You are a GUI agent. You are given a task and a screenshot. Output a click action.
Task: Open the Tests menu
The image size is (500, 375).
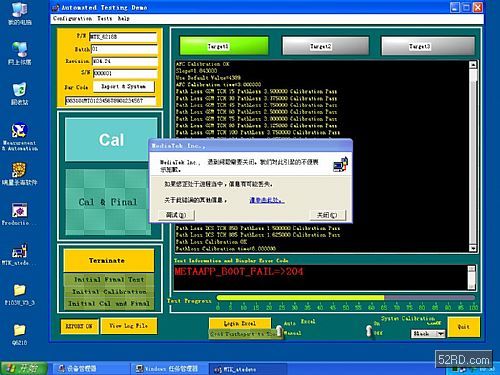point(105,19)
